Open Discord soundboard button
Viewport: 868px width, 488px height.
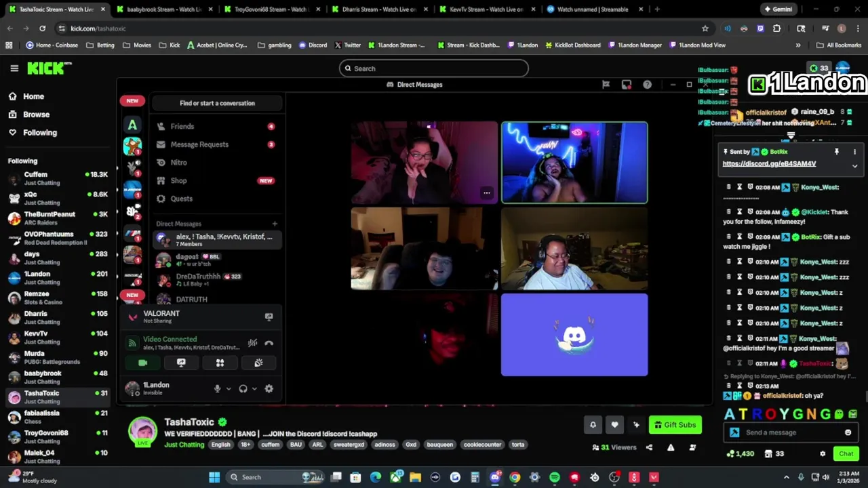point(258,363)
